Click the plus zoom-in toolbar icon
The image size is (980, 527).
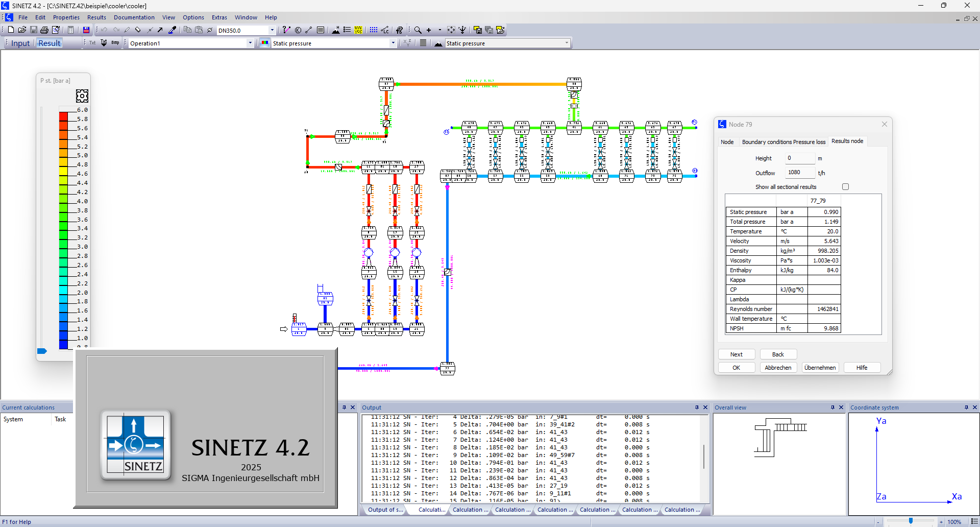[x=429, y=30]
